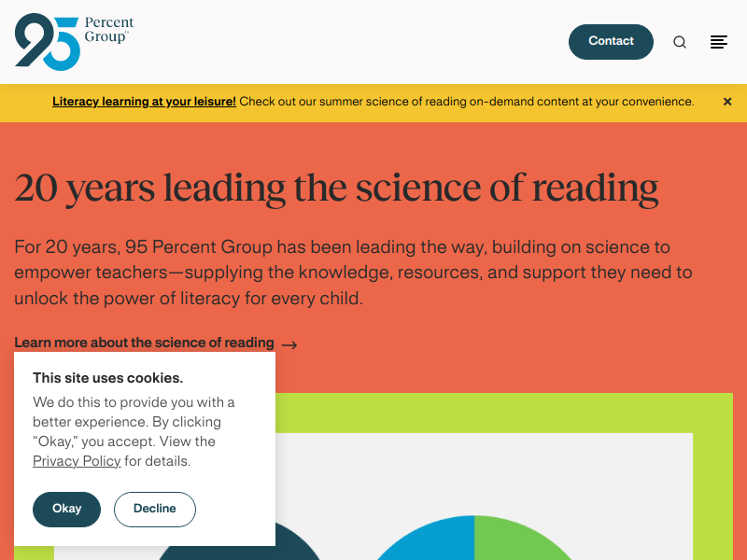Click the hero paragraph about 95 Percent Group

[x=353, y=273]
